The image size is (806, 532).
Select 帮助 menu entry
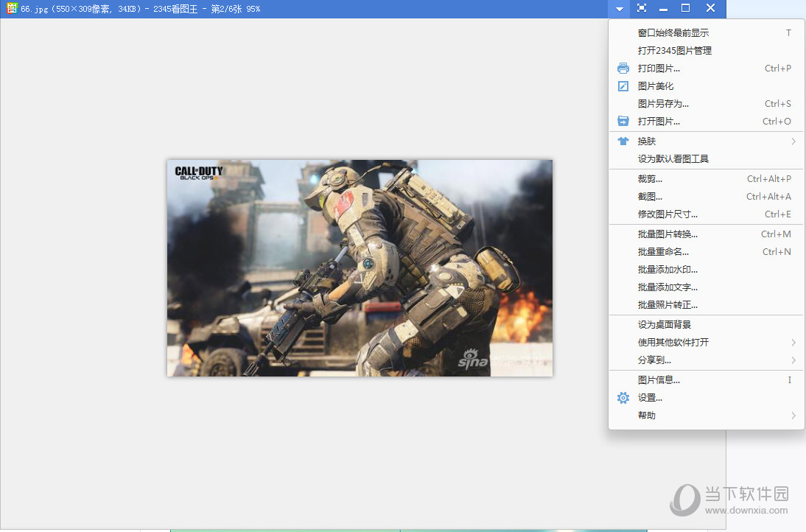click(x=707, y=416)
